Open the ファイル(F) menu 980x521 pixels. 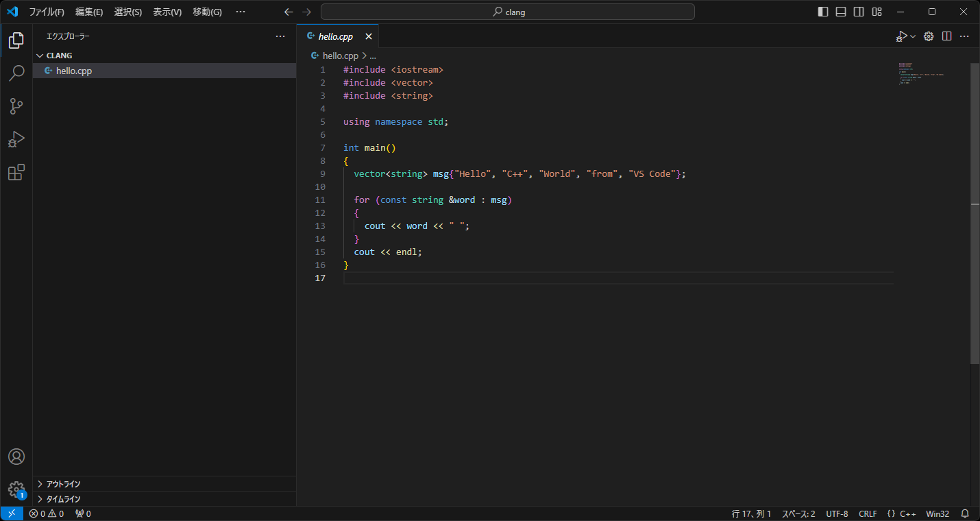click(47, 12)
